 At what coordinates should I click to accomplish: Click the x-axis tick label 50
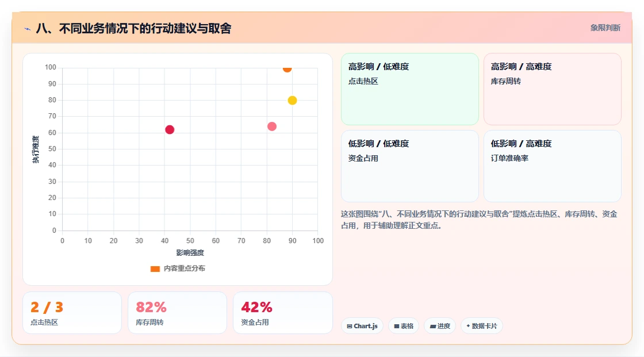point(190,241)
